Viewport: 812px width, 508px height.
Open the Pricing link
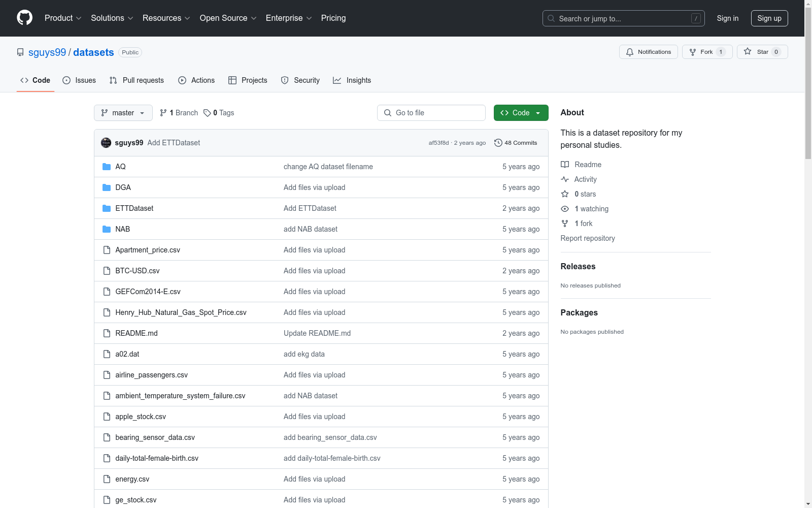click(333, 18)
